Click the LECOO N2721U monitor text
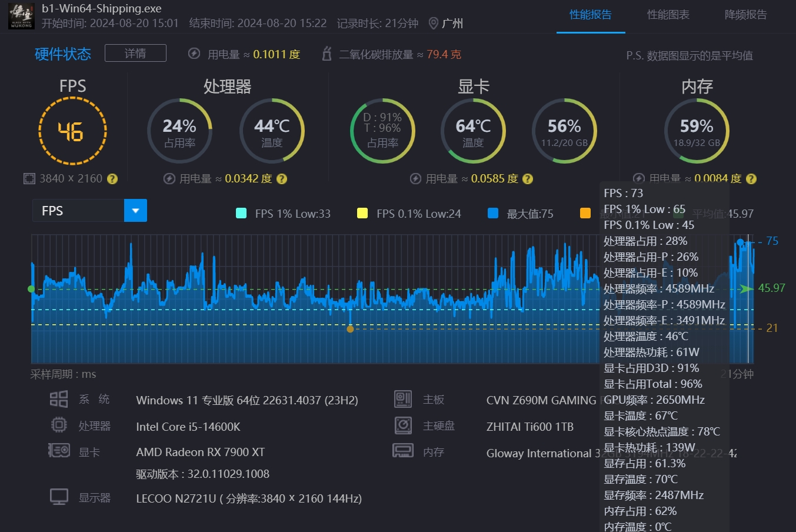 pyautogui.click(x=249, y=498)
